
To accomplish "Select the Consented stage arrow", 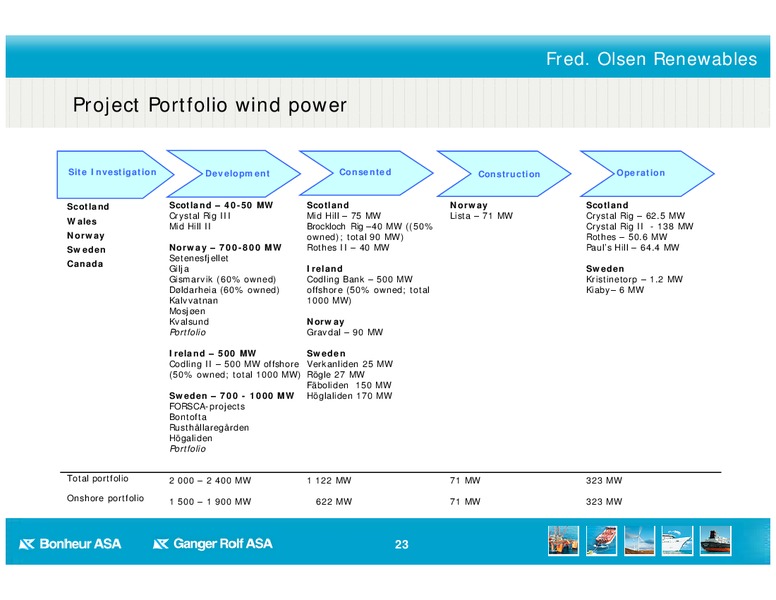I will [x=366, y=173].
